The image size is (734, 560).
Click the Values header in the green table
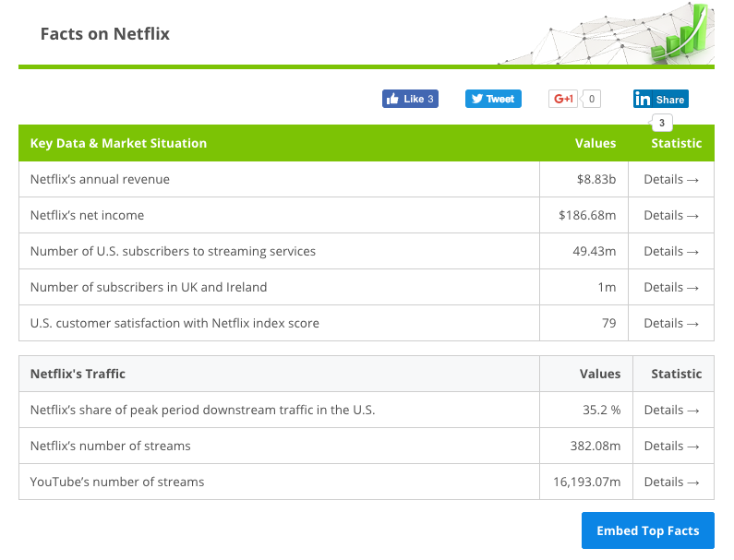coord(596,143)
